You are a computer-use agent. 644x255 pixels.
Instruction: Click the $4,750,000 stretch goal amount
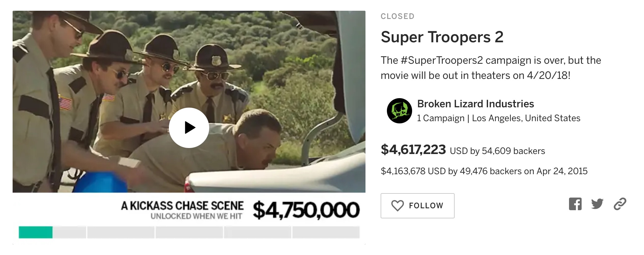pos(306,210)
